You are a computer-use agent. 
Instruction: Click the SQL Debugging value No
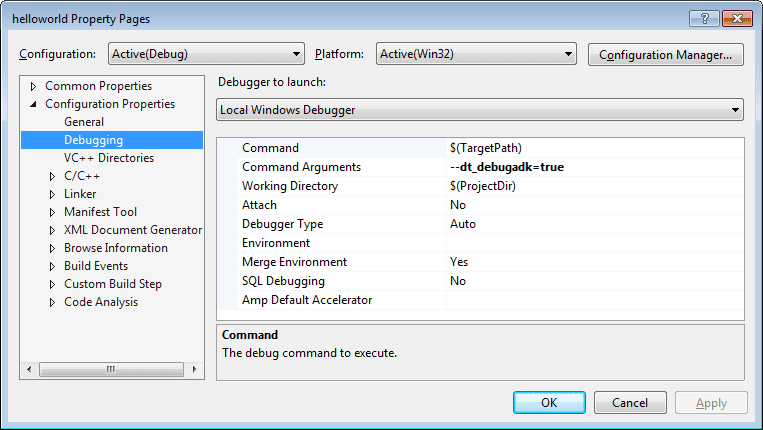click(595, 281)
